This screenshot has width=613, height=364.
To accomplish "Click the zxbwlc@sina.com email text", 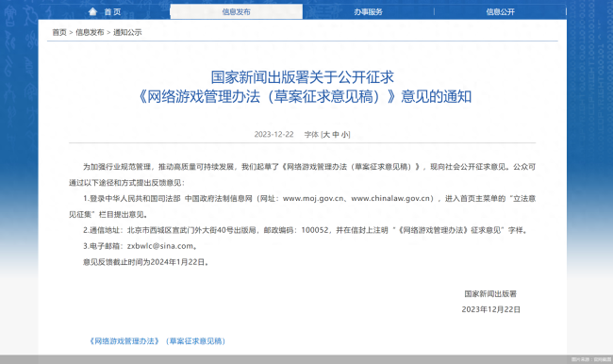I will 160,246.
